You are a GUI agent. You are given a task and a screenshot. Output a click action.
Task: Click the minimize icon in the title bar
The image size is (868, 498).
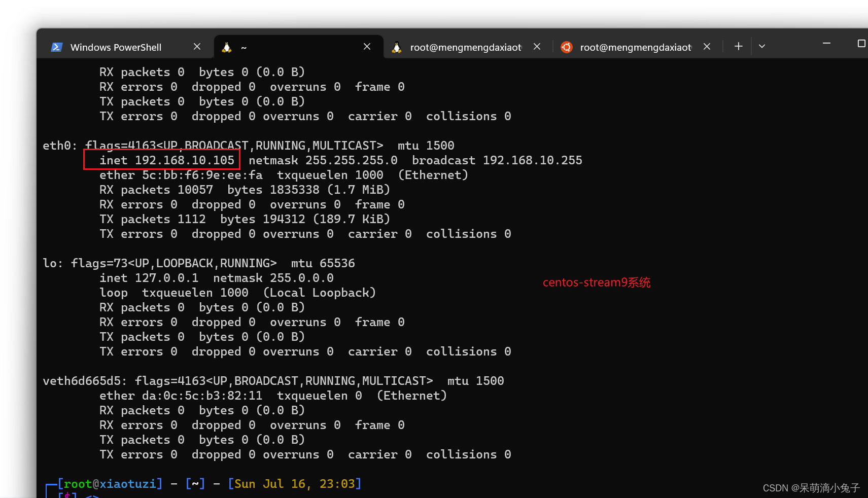(x=827, y=44)
